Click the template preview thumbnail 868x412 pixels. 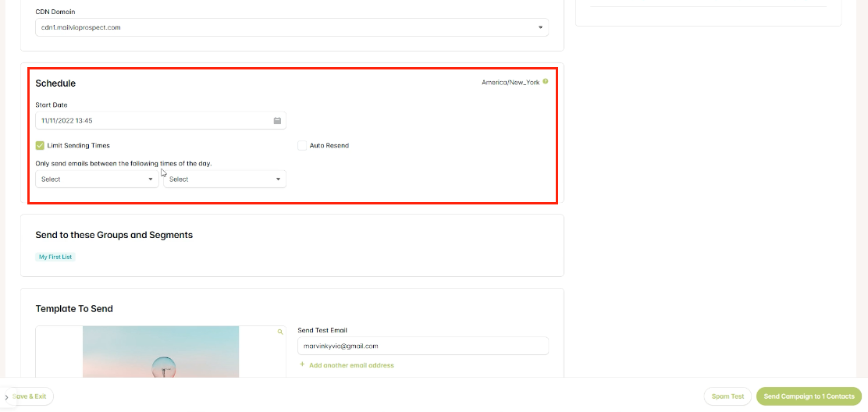161,352
